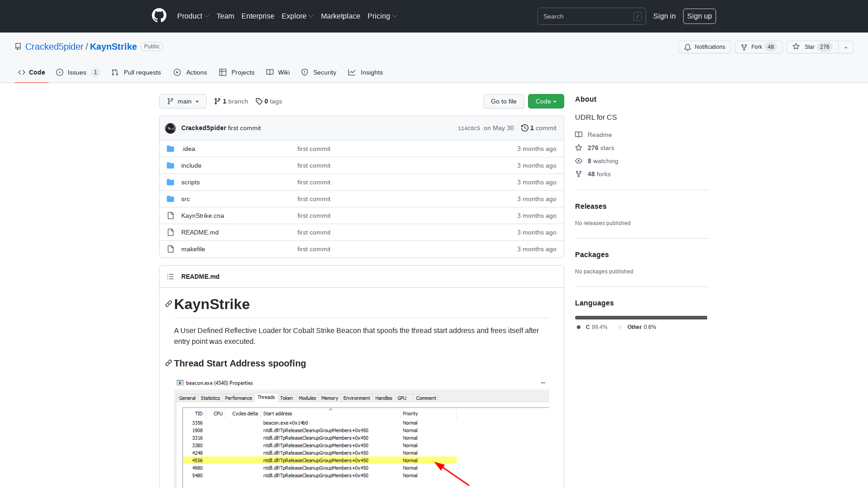Click the history clock icon by 1 commit
Viewport: 868px width, 488px height.
point(525,128)
